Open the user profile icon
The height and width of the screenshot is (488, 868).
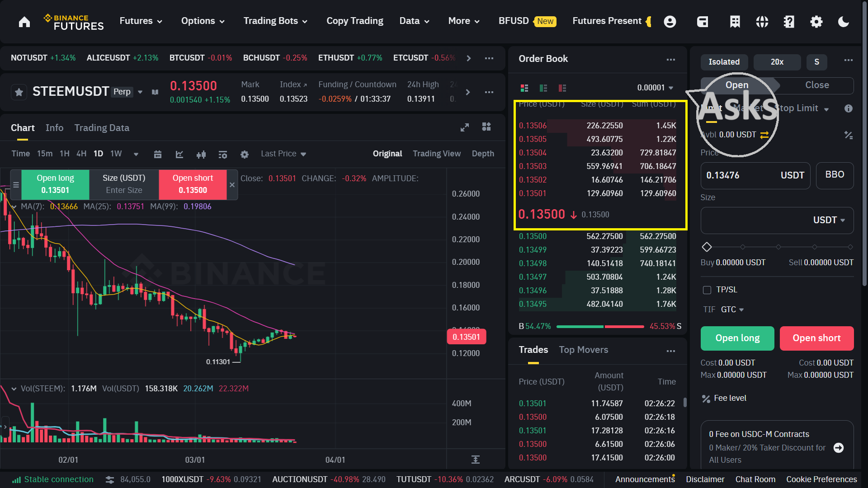click(670, 21)
